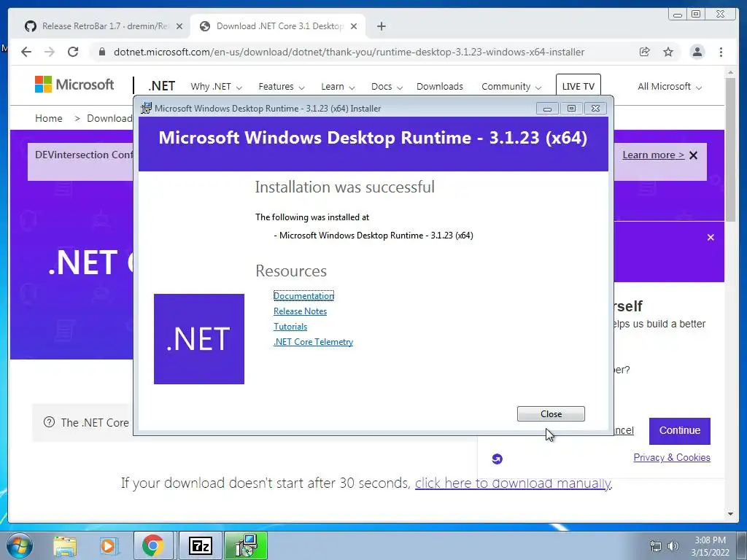This screenshot has width=747, height=560.
Task: Share this page from address bar
Action: tap(645, 52)
